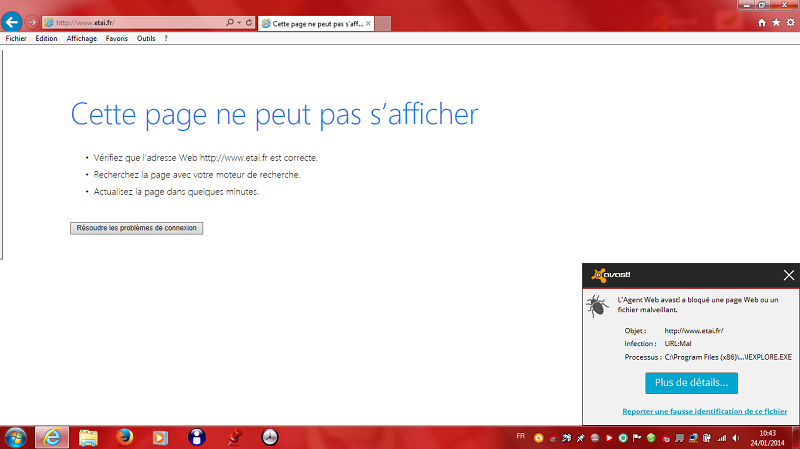
Task: Open the ? help menu
Action: [166, 38]
